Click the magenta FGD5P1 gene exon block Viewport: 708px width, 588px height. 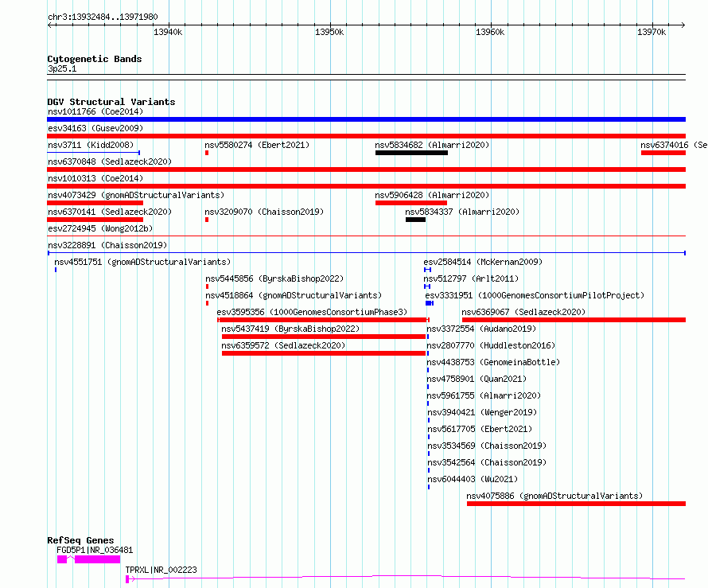pyautogui.click(x=97, y=559)
